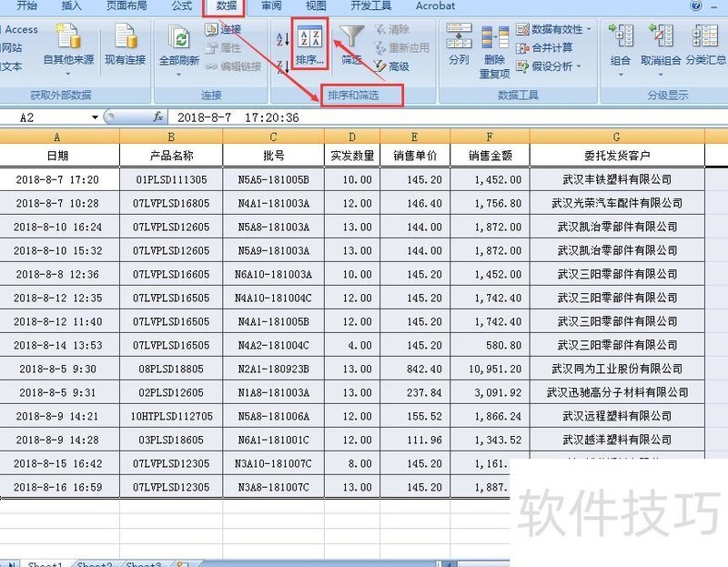This screenshot has height=567, width=728.
Task: Click 合并计算 consolidate
Action: [544, 48]
